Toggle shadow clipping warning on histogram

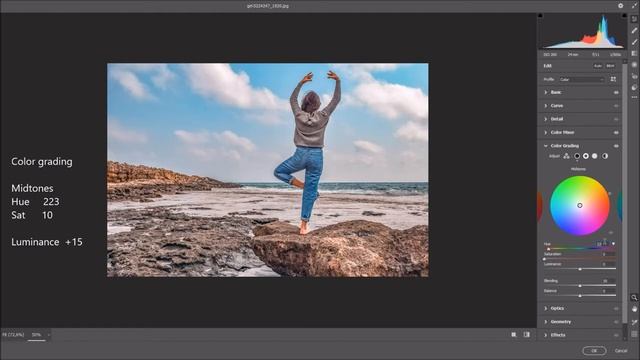click(540, 16)
